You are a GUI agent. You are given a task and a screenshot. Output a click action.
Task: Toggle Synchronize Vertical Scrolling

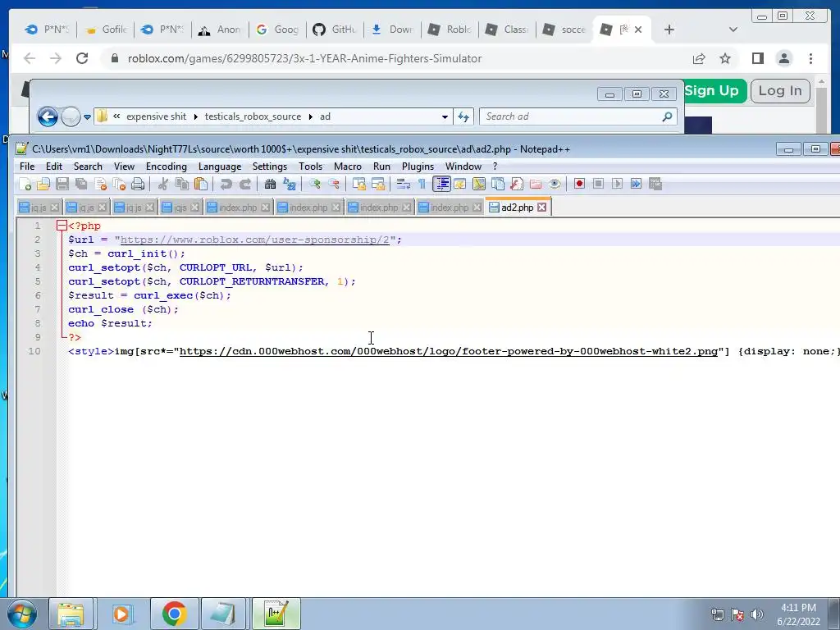pyautogui.click(x=359, y=185)
